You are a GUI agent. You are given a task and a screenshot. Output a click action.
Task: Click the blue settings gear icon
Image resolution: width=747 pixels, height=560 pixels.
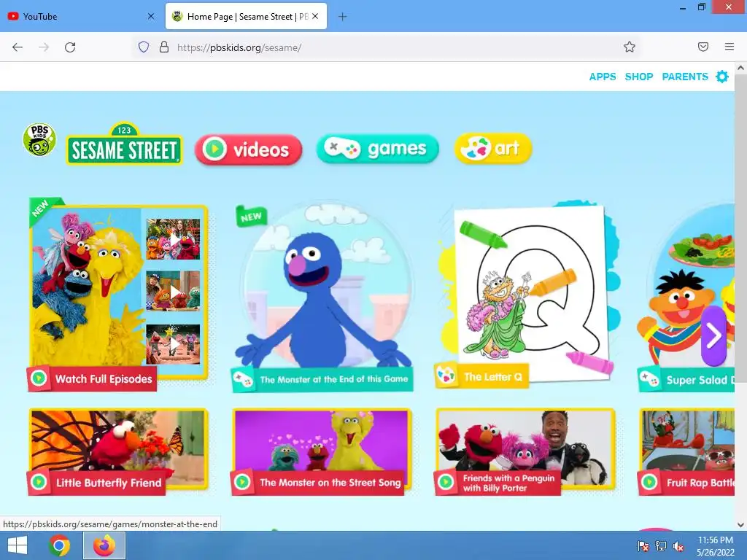722,77
